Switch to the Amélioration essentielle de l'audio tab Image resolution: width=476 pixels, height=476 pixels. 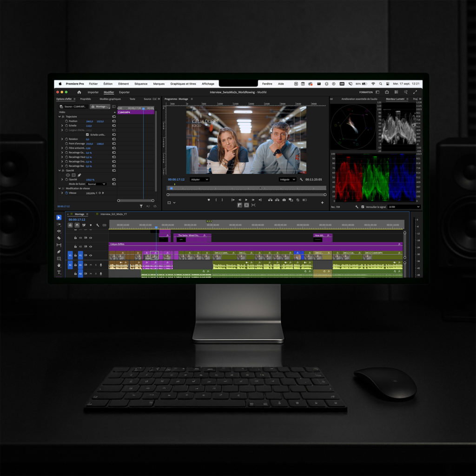[x=359, y=99]
